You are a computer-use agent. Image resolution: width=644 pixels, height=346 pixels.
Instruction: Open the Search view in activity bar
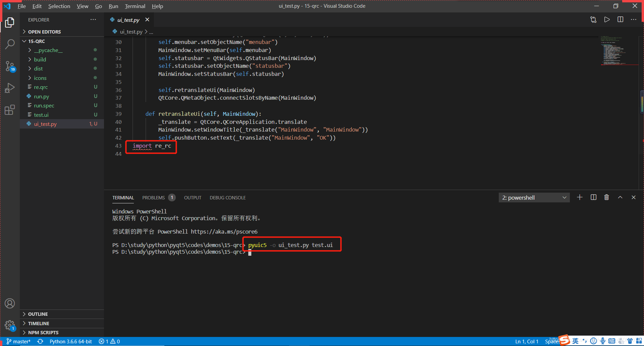(10, 44)
